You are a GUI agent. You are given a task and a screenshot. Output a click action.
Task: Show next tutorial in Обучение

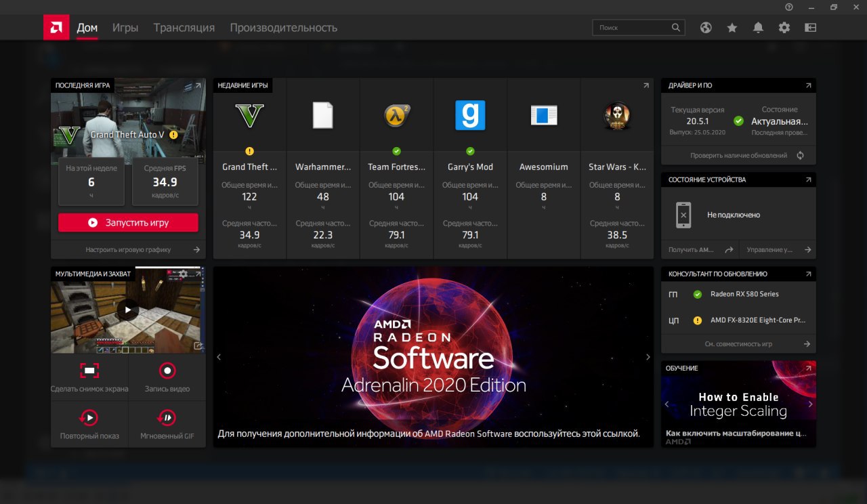click(x=810, y=404)
